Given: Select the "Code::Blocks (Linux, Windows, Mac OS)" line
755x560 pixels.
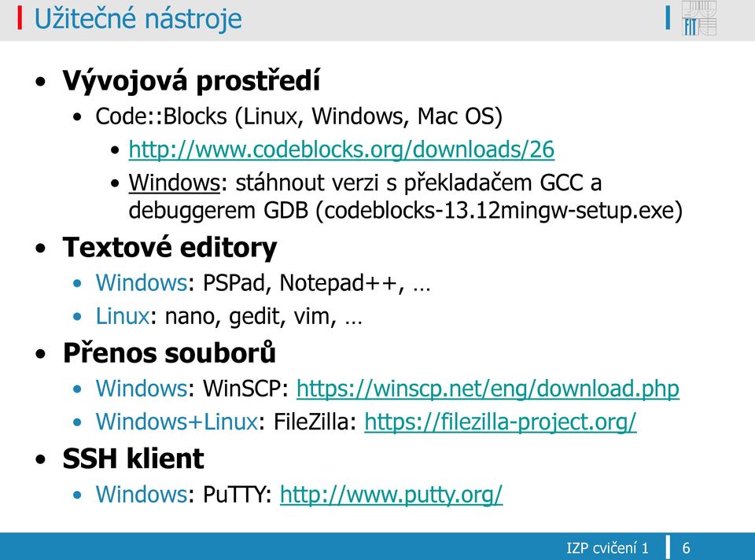Looking at the screenshot, I should tap(299, 116).
